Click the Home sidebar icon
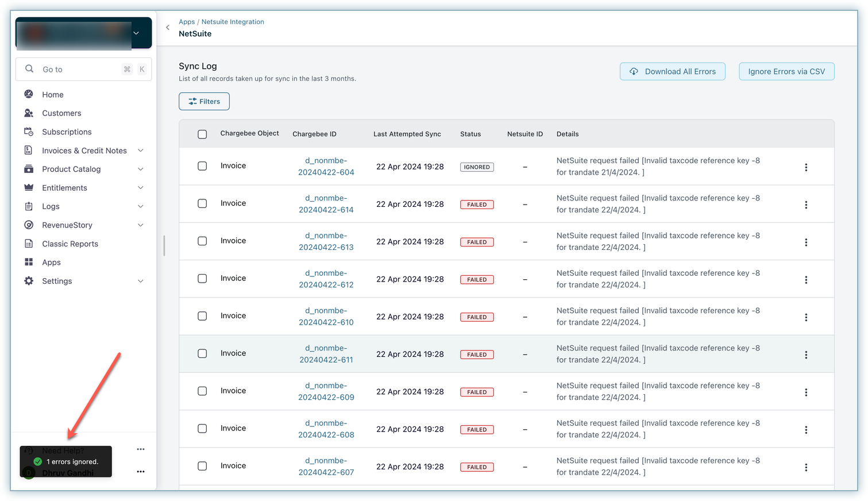The width and height of the screenshot is (868, 501). pos(29,94)
